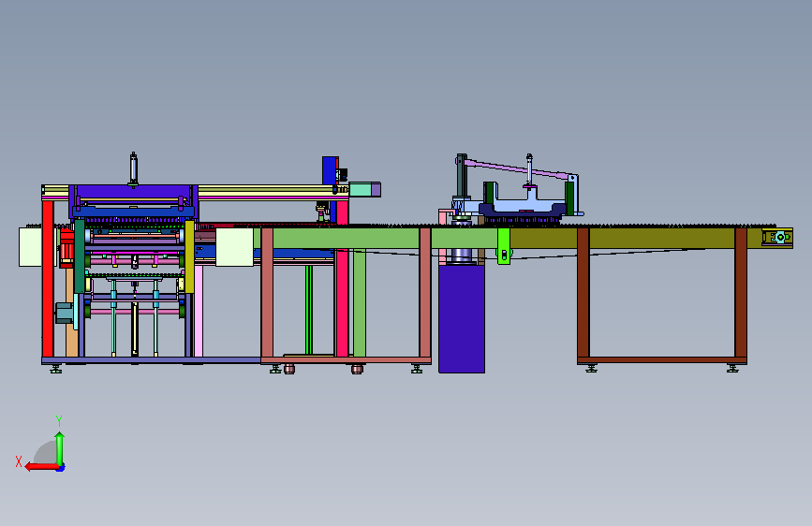Image resolution: width=812 pixels, height=526 pixels.
Task: Select the vertical cylinder atop the gantry carriage
Action: (x=134, y=168)
